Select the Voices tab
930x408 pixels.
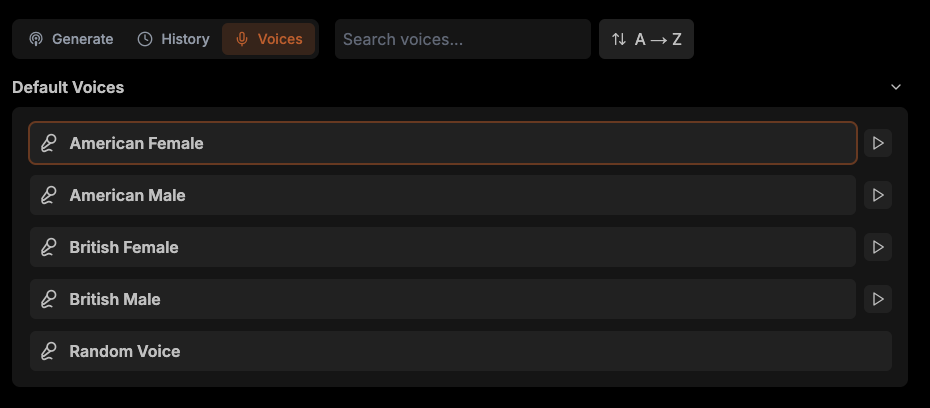268,39
